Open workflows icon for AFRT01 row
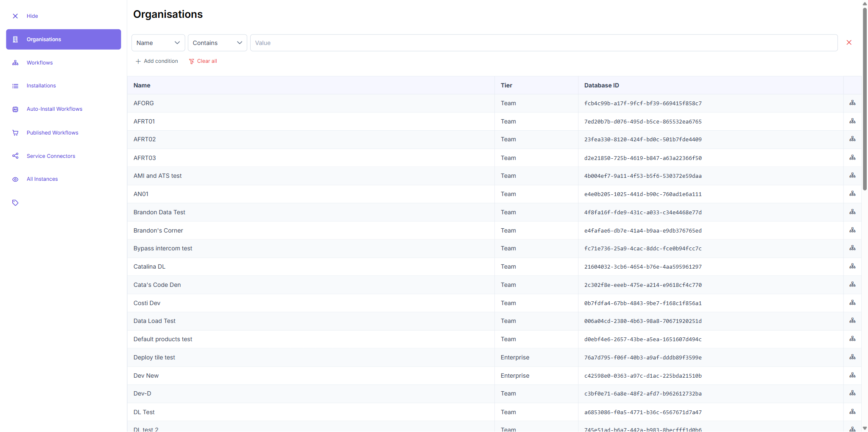The image size is (868, 432). 852,121
